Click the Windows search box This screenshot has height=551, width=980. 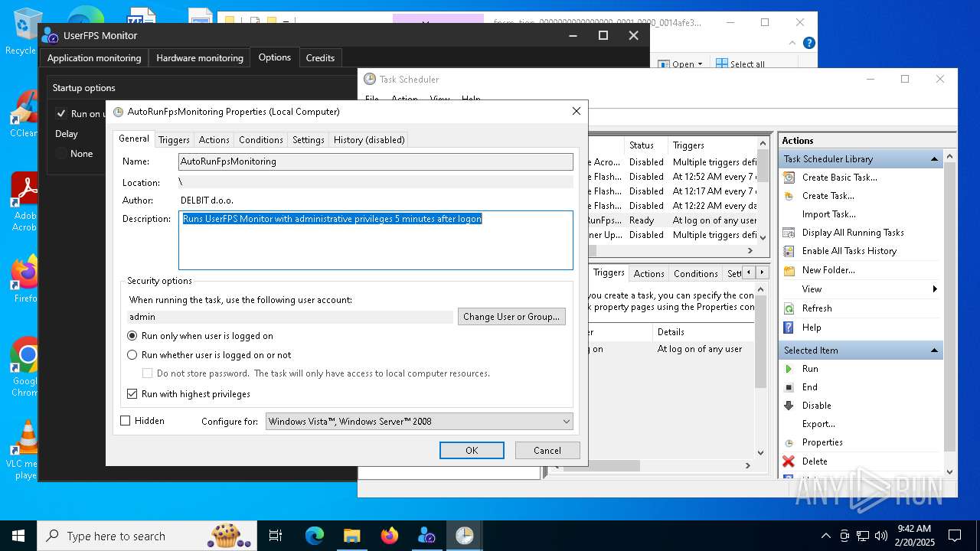pyautogui.click(x=147, y=536)
